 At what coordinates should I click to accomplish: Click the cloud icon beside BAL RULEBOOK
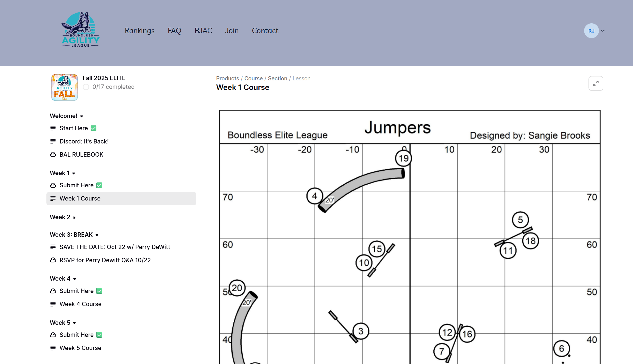click(x=53, y=154)
